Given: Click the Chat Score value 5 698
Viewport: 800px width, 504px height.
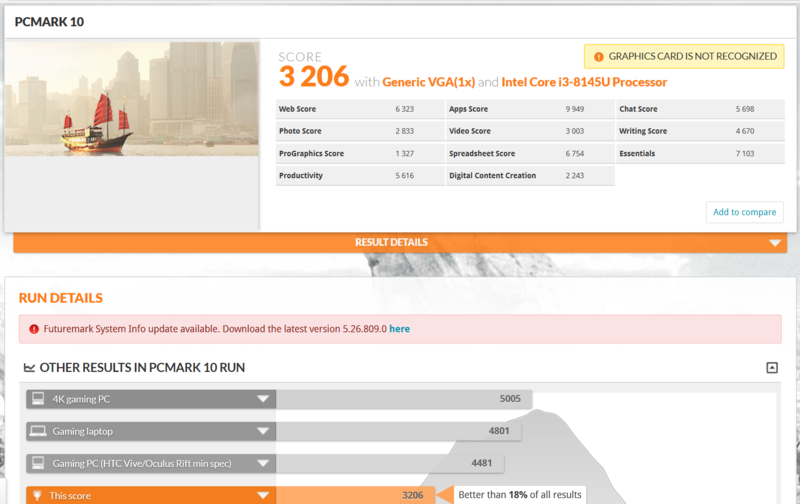Looking at the screenshot, I should [745, 109].
